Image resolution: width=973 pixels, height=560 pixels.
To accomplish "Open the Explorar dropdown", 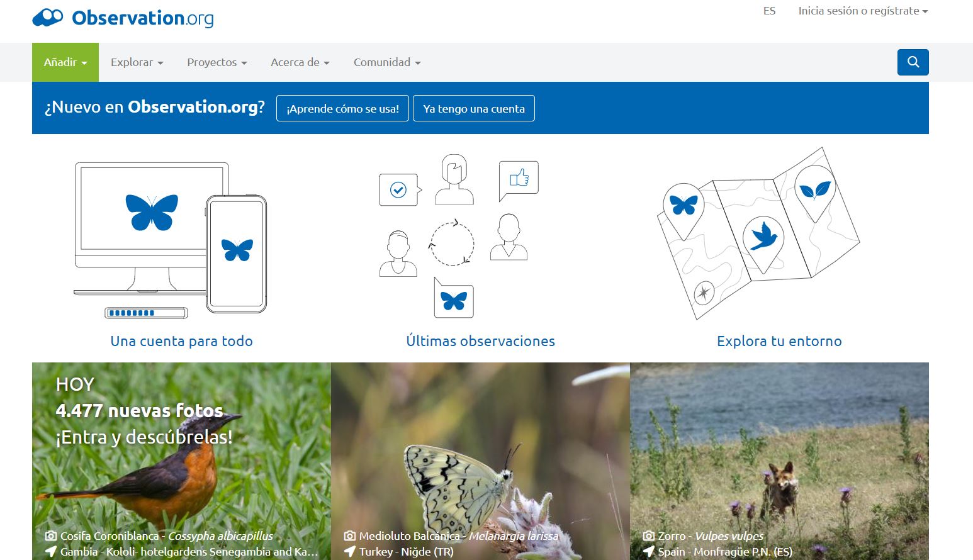I will click(x=137, y=62).
